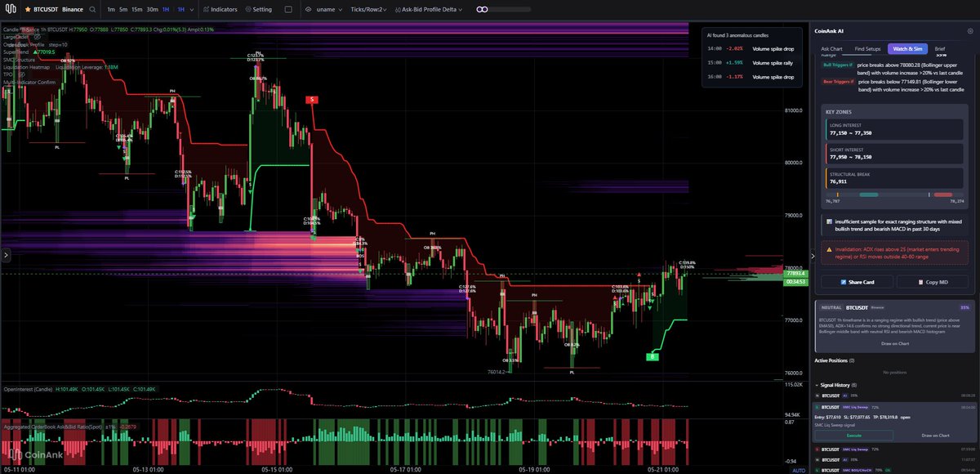Image resolution: width=980 pixels, height=474 pixels.
Task: Click the teal long zone range bar
Action: coord(869,195)
